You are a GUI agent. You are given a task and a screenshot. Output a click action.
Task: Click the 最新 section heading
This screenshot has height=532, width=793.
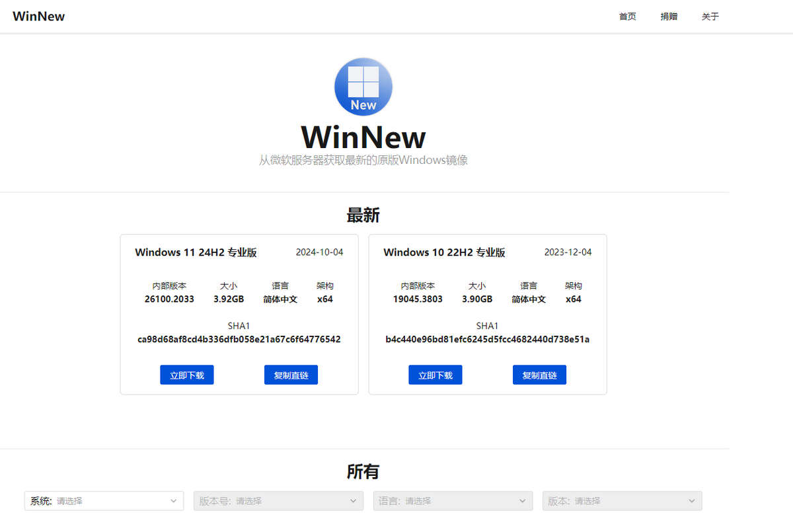pyautogui.click(x=363, y=215)
